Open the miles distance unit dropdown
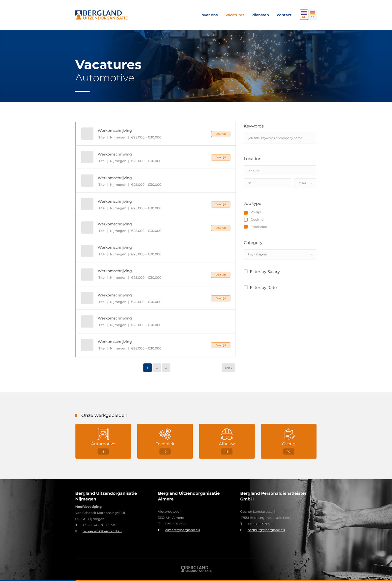 pos(305,183)
